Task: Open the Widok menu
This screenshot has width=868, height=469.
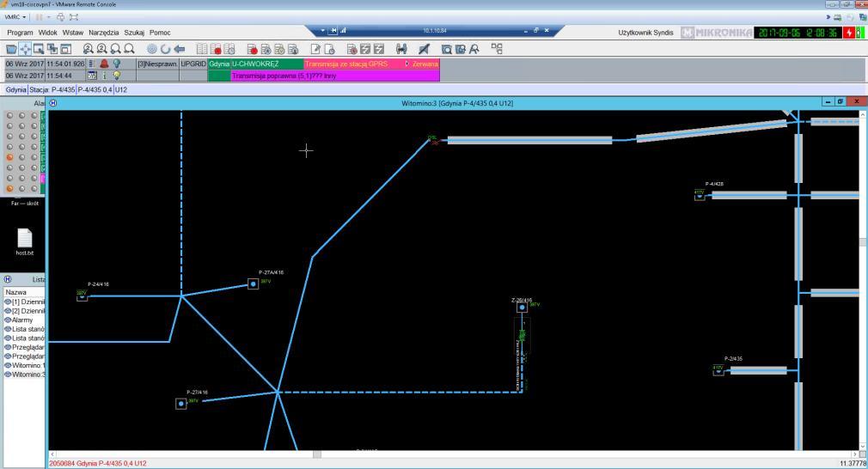Action: (x=47, y=33)
